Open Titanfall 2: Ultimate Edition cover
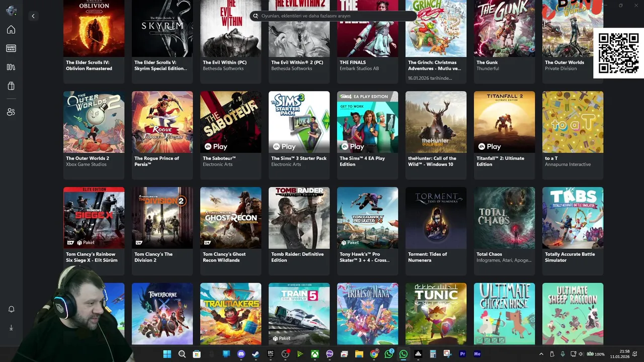This screenshot has height=362, width=644. coord(504,122)
